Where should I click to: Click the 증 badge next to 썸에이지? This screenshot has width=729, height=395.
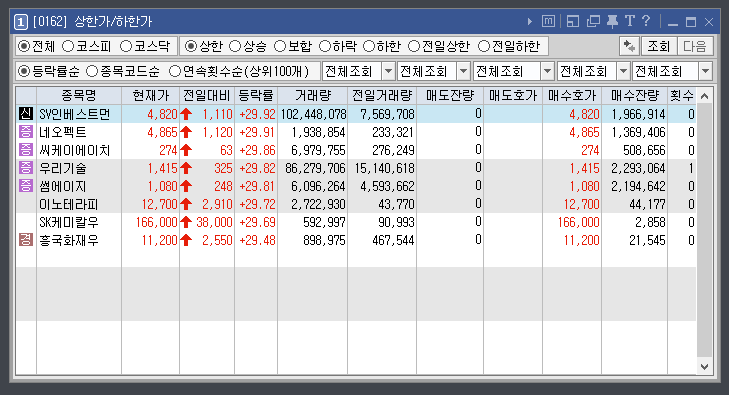[x=26, y=186]
